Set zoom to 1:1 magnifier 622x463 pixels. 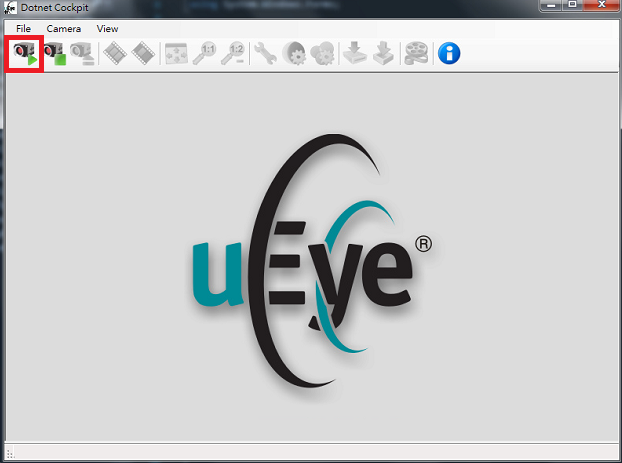click(x=205, y=54)
